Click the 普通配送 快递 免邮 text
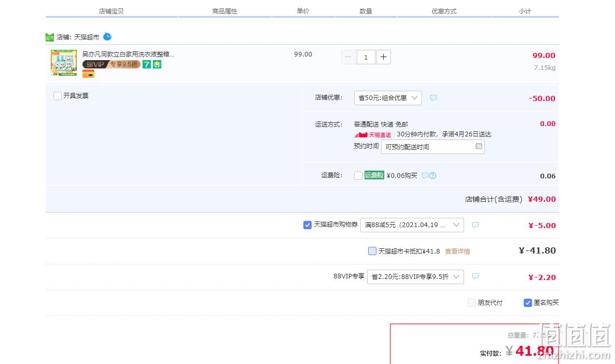This screenshot has height=364, width=615. click(381, 124)
